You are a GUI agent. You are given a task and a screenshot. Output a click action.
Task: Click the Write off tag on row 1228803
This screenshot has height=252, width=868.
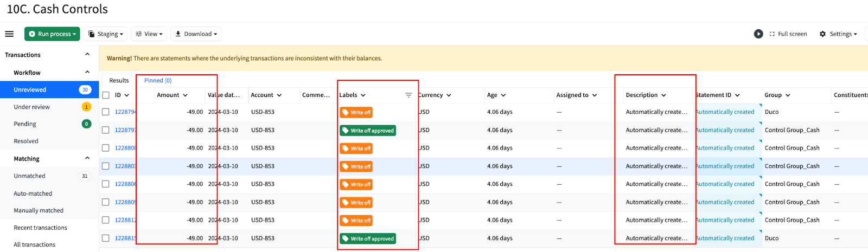coord(356,166)
